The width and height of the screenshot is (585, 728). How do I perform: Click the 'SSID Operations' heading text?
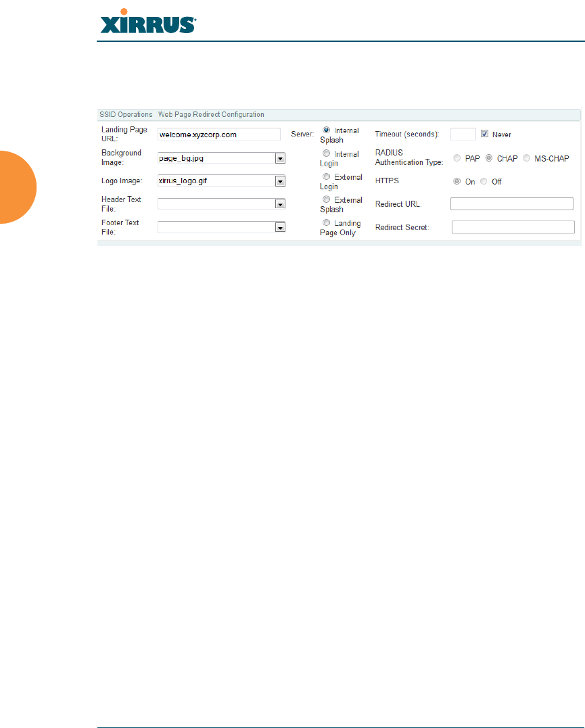pyautogui.click(x=126, y=114)
